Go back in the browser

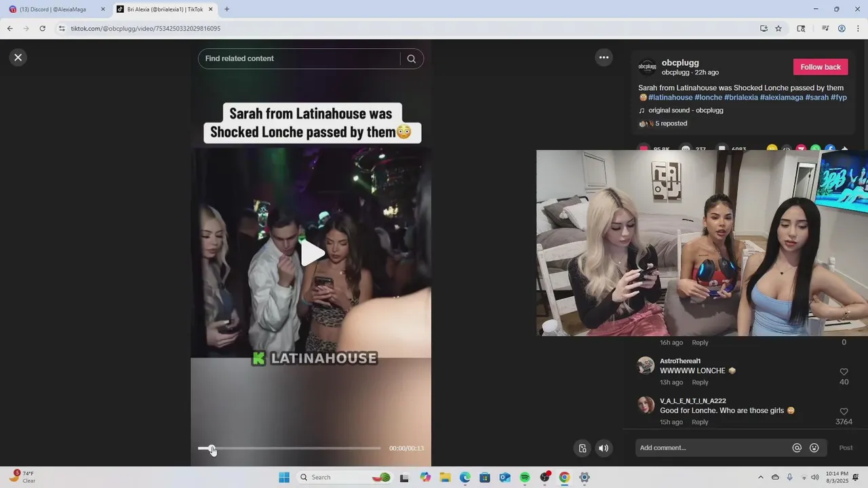9,28
